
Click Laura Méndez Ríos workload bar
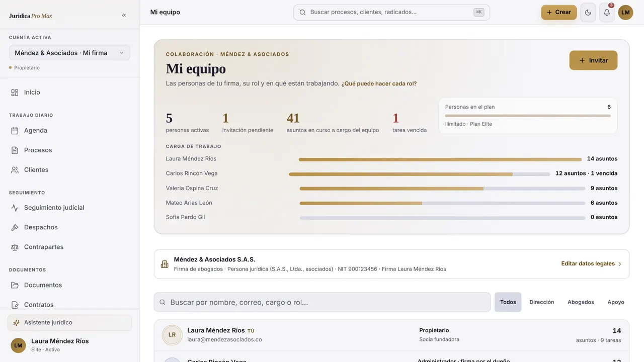click(x=440, y=159)
